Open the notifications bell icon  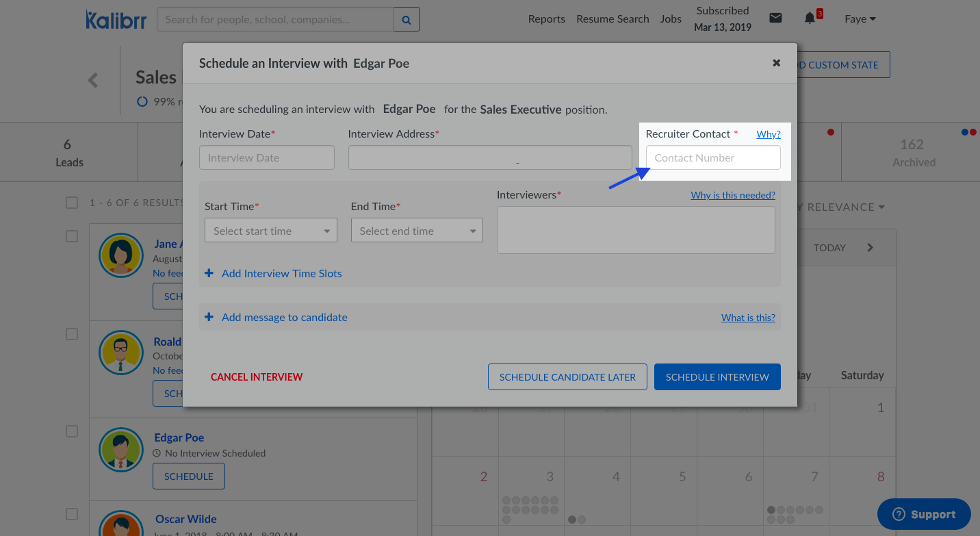pos(810,18)
